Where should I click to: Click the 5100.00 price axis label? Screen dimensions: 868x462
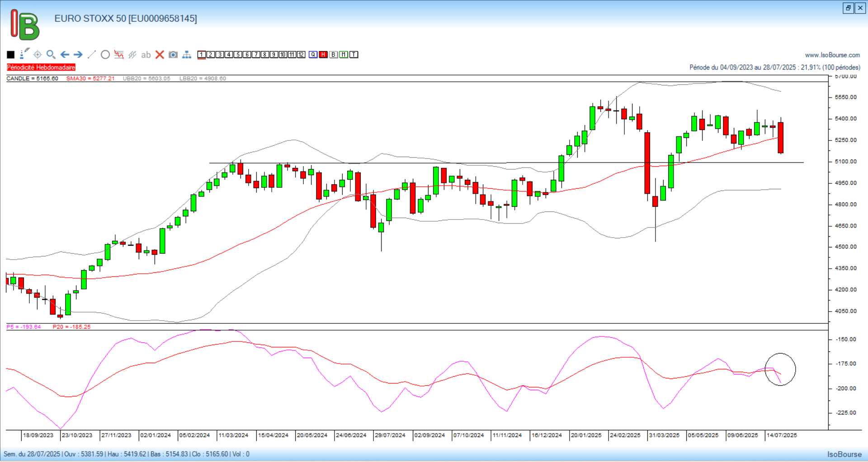(845, 162)
